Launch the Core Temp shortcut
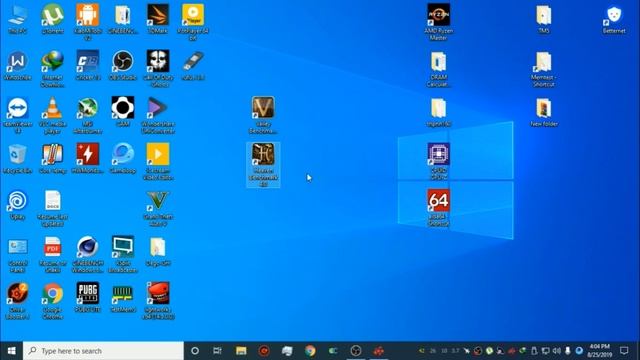 point(53,158)
